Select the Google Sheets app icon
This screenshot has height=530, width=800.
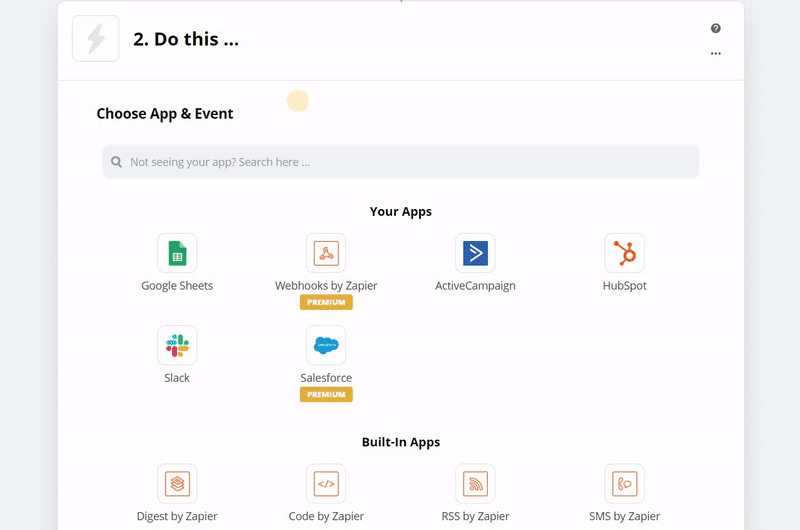[177, 253]
